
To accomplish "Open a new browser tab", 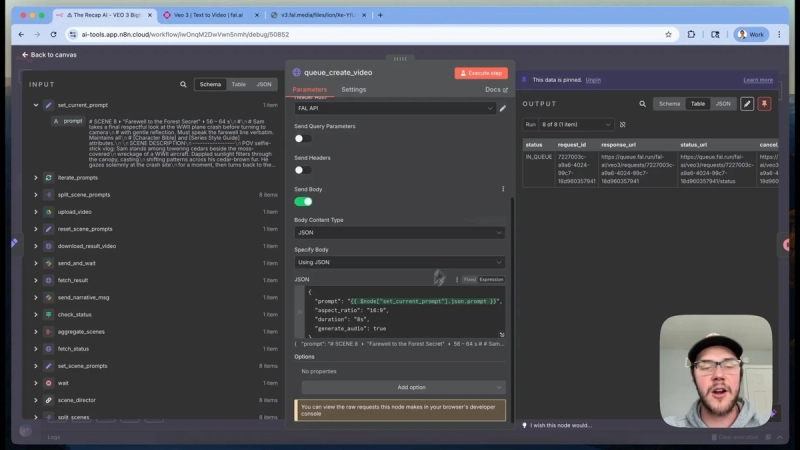I will 380,15.
